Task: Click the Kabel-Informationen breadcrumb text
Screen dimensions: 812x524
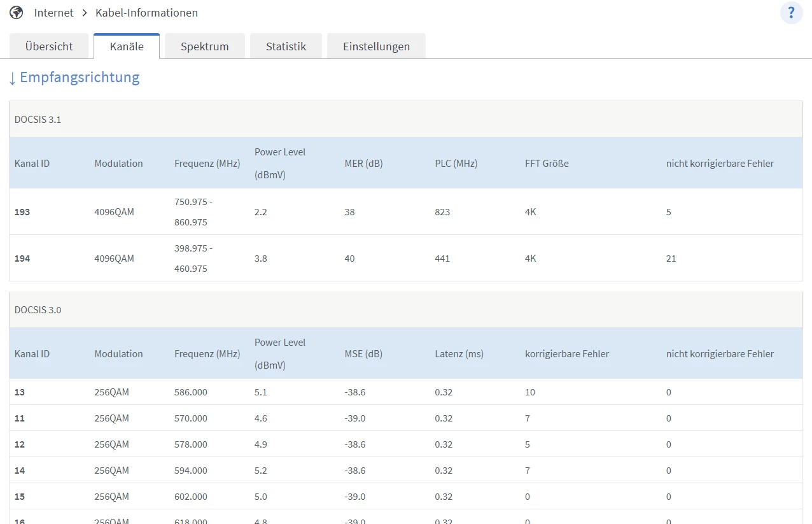Action: pos(146,13)
